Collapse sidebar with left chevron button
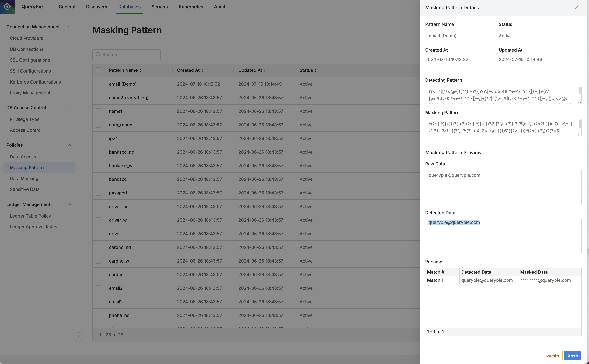Screen dimensions: 589x364 click(78, 337)
